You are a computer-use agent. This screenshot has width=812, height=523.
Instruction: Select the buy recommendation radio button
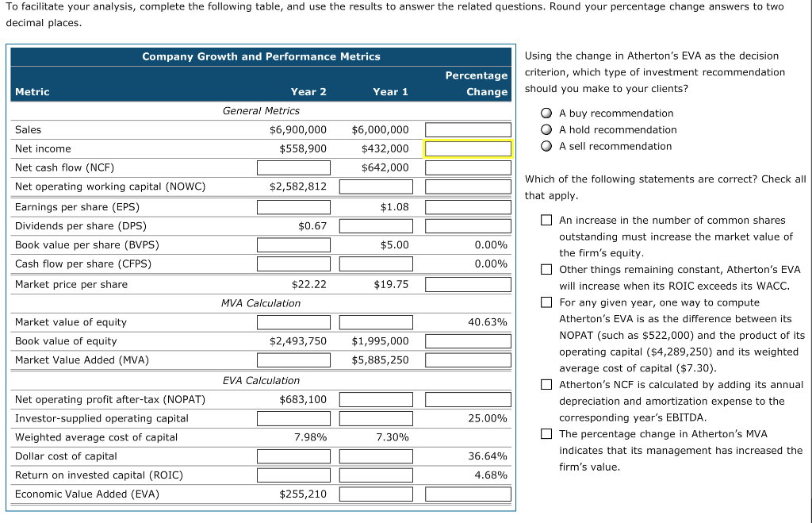[x=546, y=113]
